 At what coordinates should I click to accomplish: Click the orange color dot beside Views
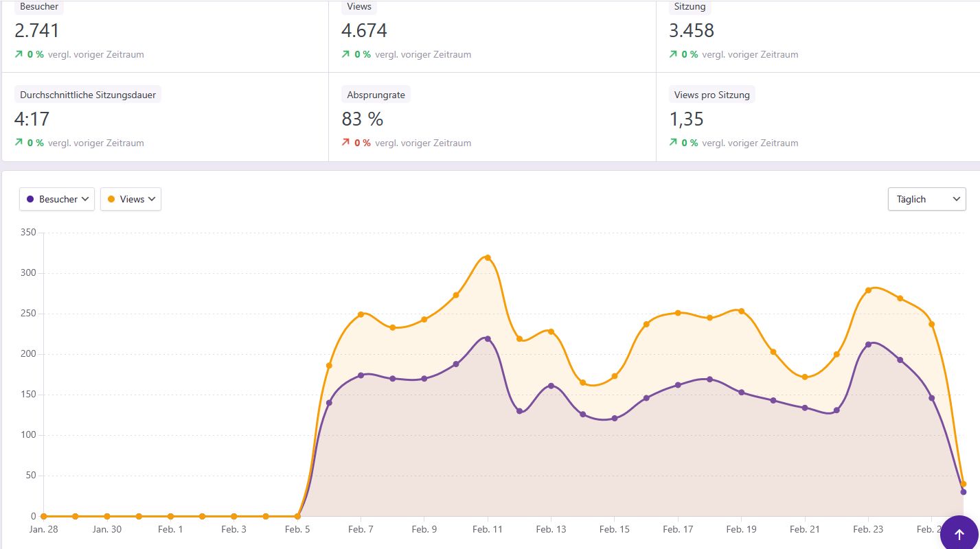click(111, 199)
